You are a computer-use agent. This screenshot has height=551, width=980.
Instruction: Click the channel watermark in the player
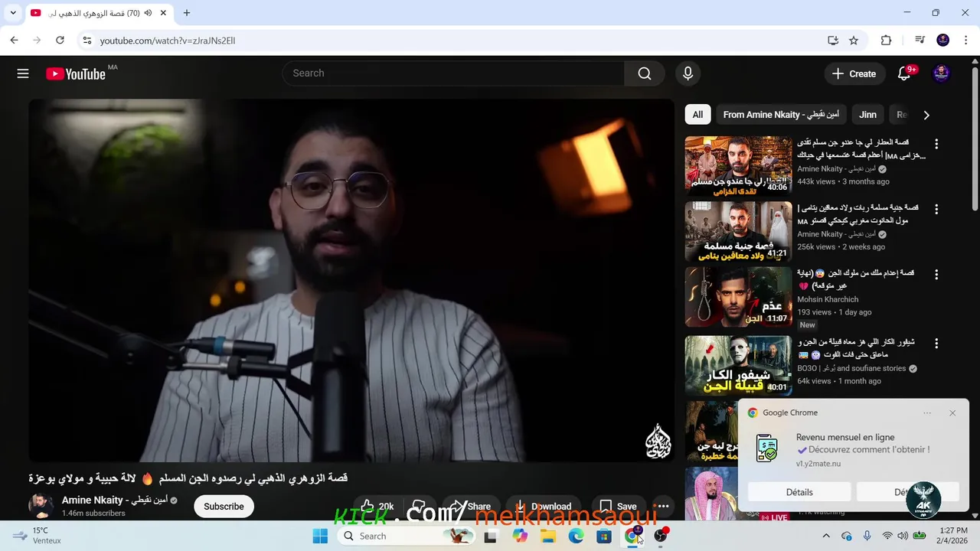coord(658,442)
